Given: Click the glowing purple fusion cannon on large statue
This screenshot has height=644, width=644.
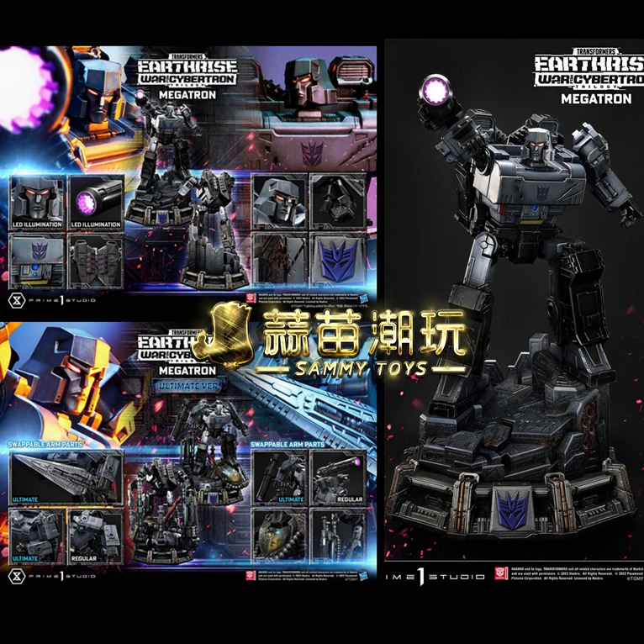Looking at the screenshot, I should [x=435, y=91].
